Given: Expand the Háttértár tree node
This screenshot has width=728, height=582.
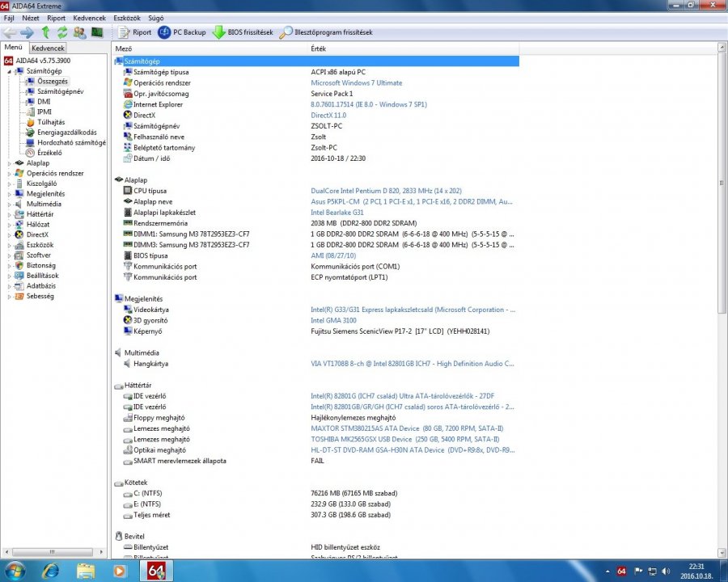Looking at the screenshot, I should pos(9,214).
